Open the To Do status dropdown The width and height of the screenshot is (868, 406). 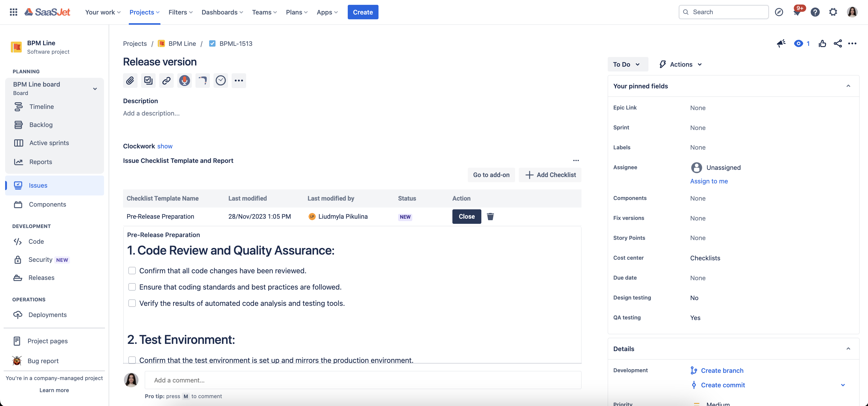(627, 64)
